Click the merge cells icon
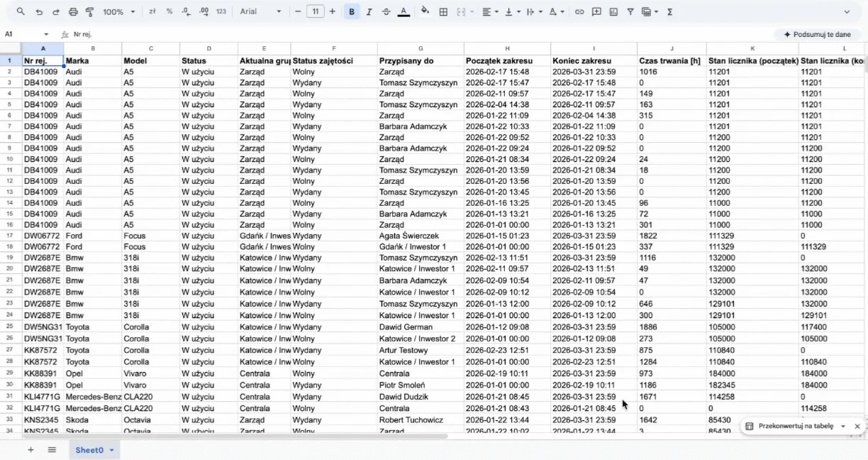The width and height of the screenshot is (868, 460). coord(461,11)
